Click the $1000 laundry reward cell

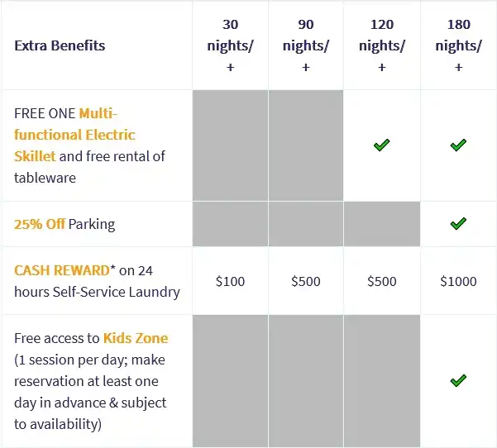pos(458,281)
